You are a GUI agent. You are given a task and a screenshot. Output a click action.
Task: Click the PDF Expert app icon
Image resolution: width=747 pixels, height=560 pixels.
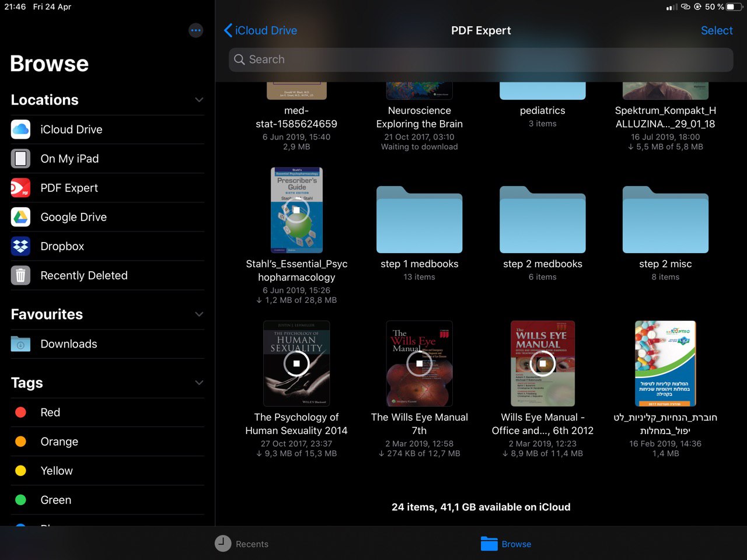[x=20, y=188]
